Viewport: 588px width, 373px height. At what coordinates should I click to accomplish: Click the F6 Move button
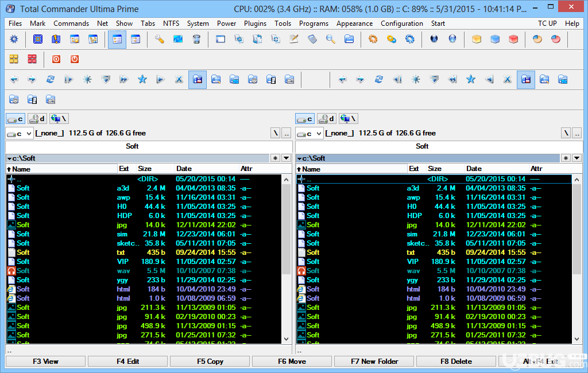pyautogui.click(x=292, y=362)
